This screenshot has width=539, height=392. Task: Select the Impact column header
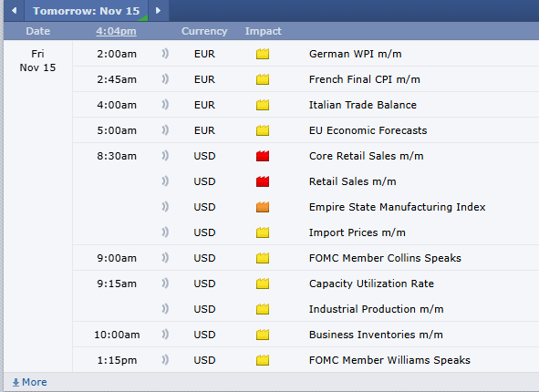[x=264, y=31]
